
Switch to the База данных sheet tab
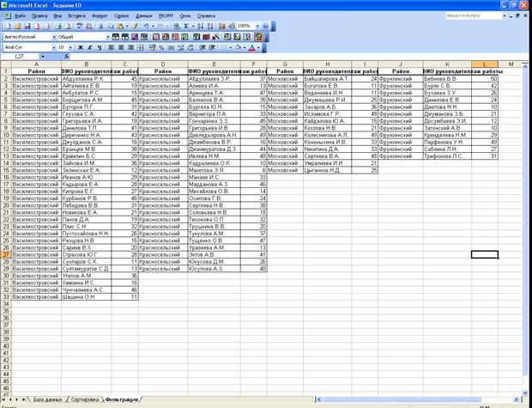tap(47, 399)
